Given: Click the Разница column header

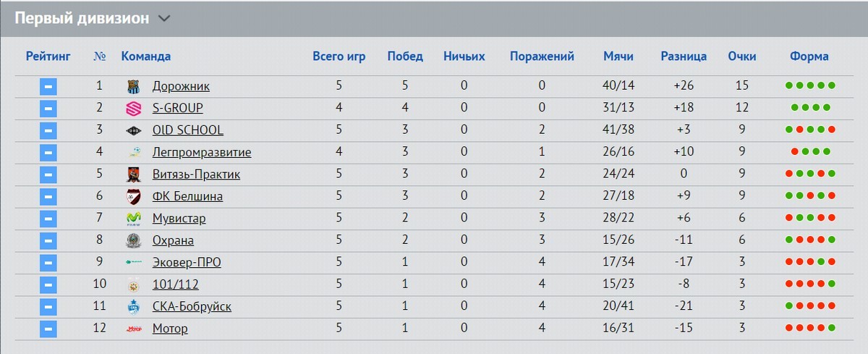Looking at the screenshot, I should tap(684, 56).
